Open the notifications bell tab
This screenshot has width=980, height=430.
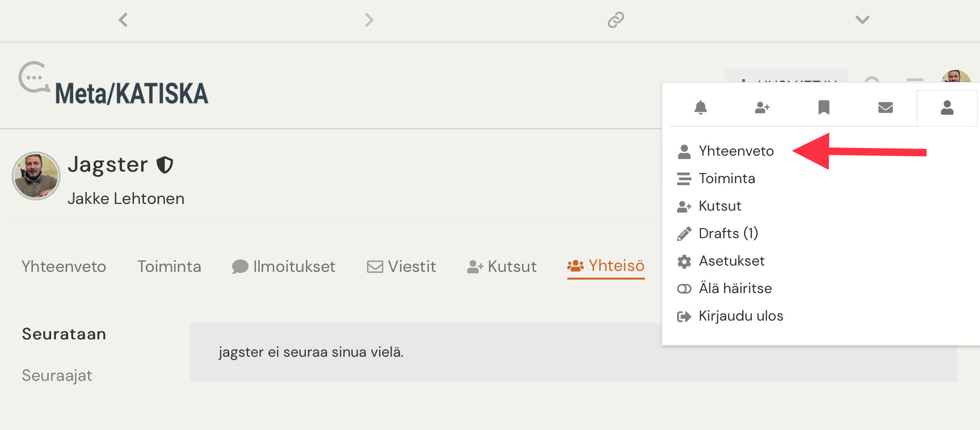click(x=700, y=107)
